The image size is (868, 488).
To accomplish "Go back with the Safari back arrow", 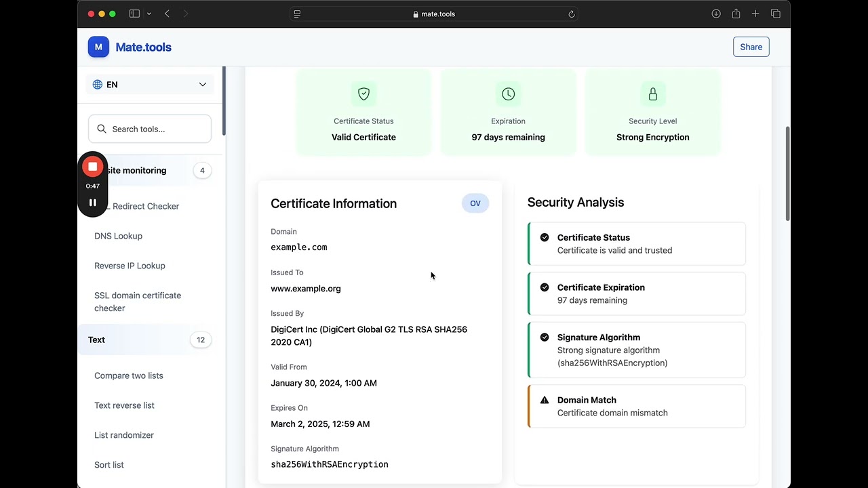I will [x=167, y=14].
